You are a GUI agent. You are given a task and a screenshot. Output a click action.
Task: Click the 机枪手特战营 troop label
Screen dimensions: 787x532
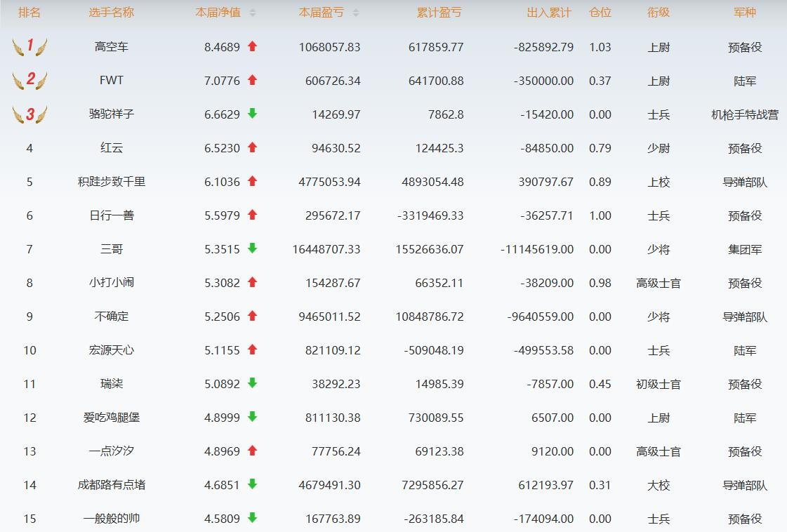point(744,114)
